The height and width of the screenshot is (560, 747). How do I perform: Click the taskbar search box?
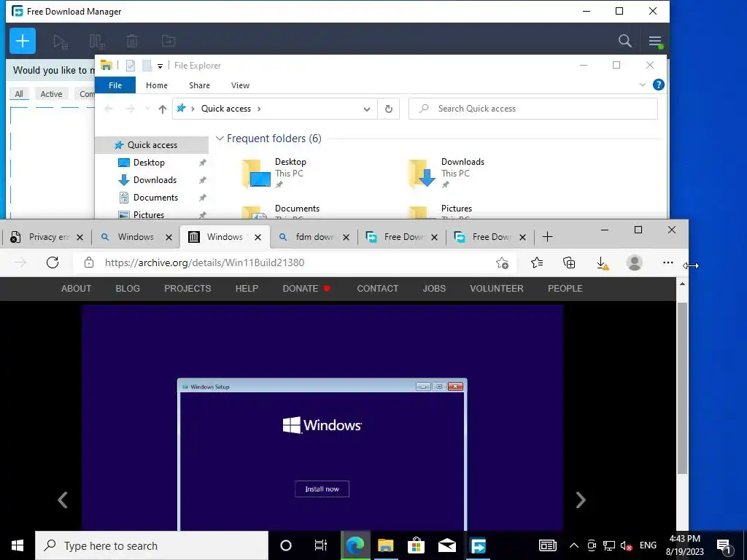(152, 545)
